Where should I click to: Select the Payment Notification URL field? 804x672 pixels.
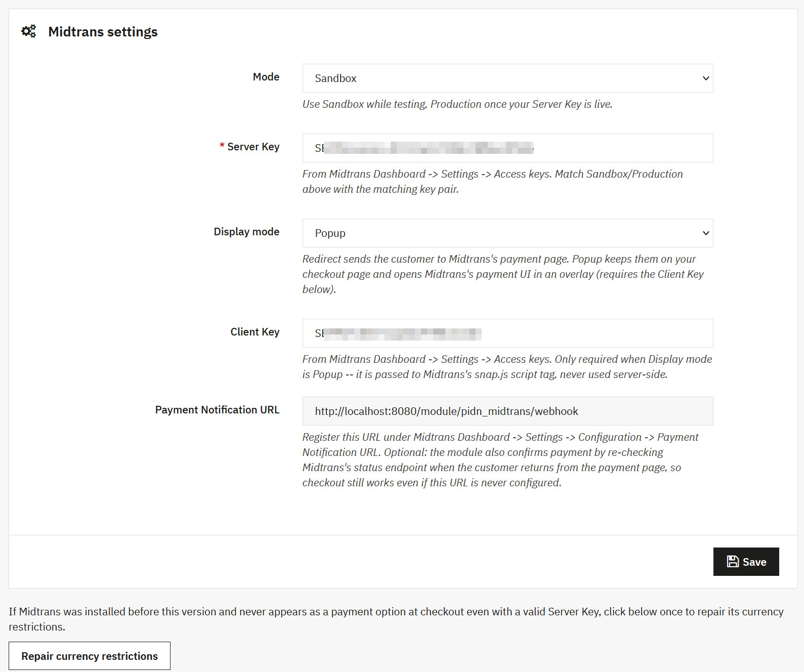tap(507, 411)
